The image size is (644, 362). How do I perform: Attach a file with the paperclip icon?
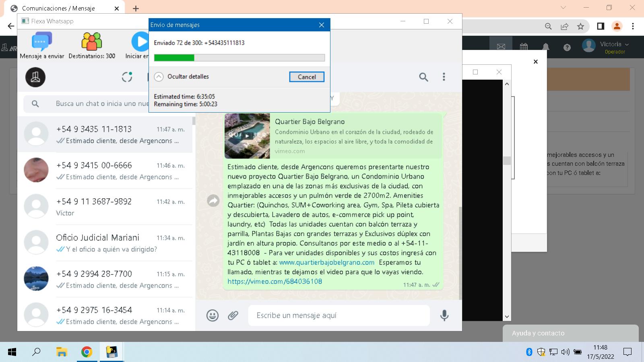(x=233, y=315)
